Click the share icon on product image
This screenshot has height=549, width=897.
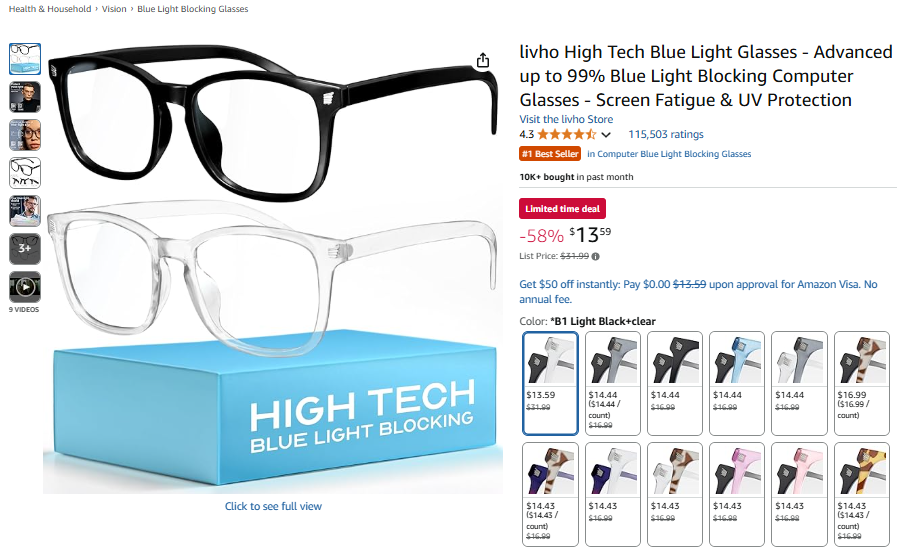483,60
